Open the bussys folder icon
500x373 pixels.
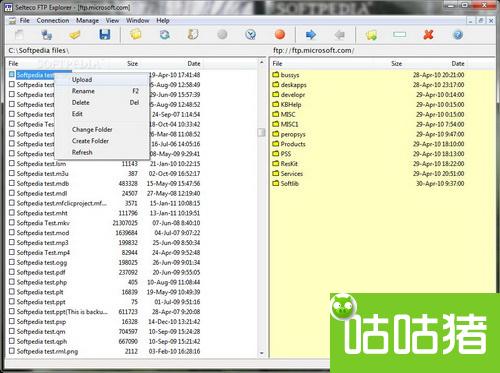click(x=276, y=75)
